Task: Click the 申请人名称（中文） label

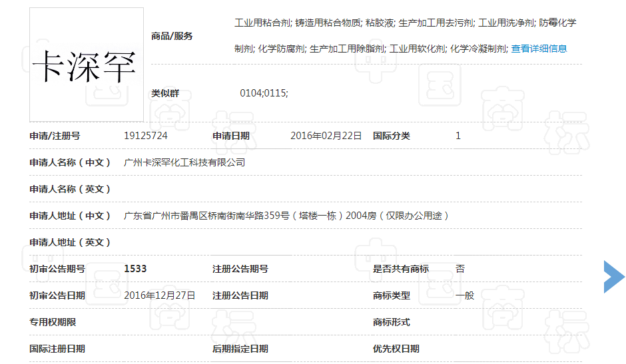Action: click(x=70, y=162)
